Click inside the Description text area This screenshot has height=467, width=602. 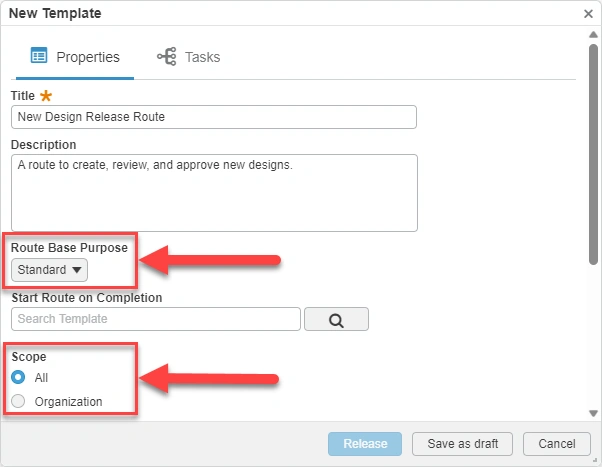213,193
